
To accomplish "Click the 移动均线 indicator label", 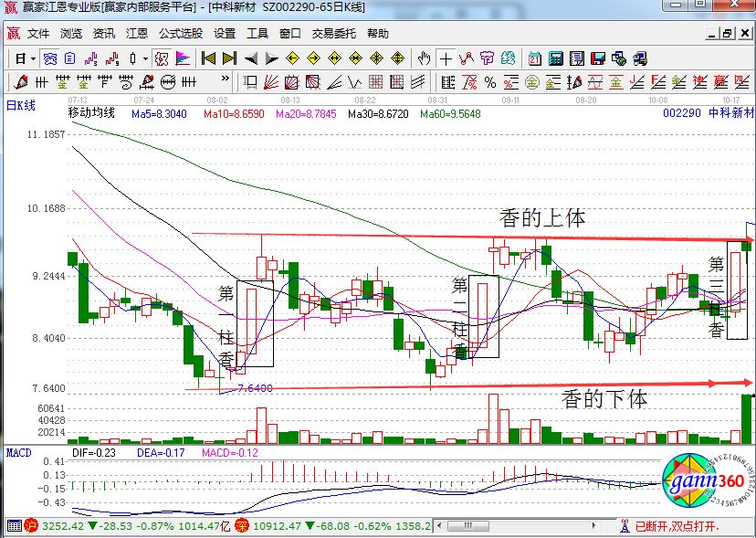I will pos(92,113).
